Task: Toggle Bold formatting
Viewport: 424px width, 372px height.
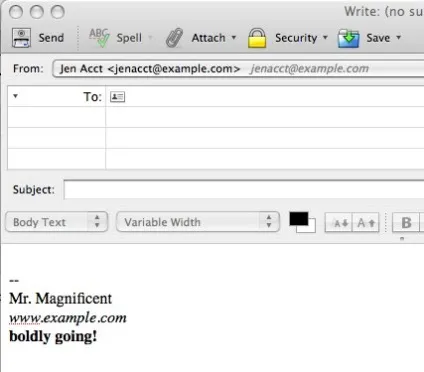Action: 407,223
